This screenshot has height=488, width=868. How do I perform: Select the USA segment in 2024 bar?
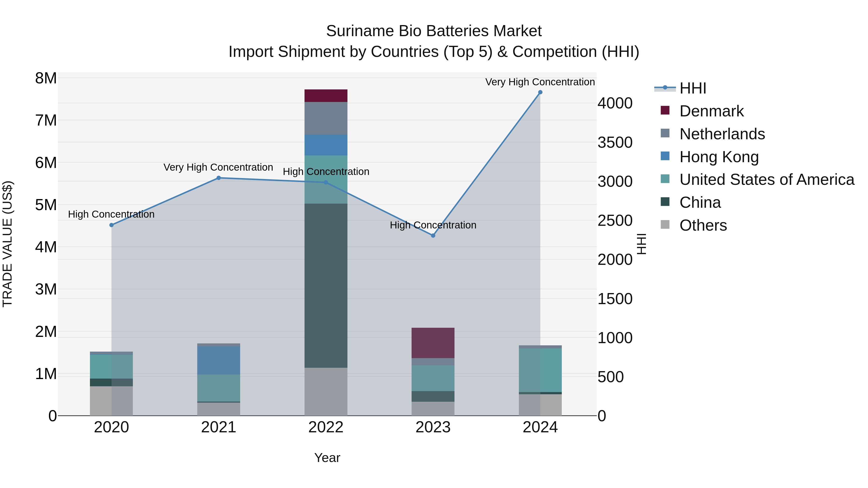point(540,370)
